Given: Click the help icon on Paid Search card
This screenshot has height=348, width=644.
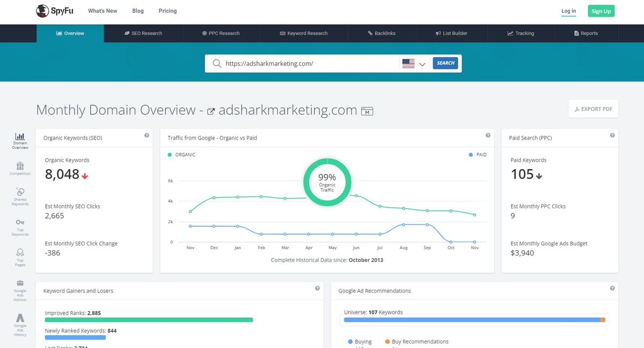Looking at the screenshot, I should coord(612,136).
